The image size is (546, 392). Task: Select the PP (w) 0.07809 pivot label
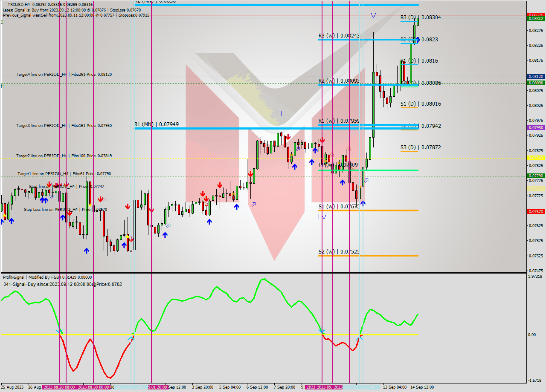pyautogui.click(x=338, y=164)
